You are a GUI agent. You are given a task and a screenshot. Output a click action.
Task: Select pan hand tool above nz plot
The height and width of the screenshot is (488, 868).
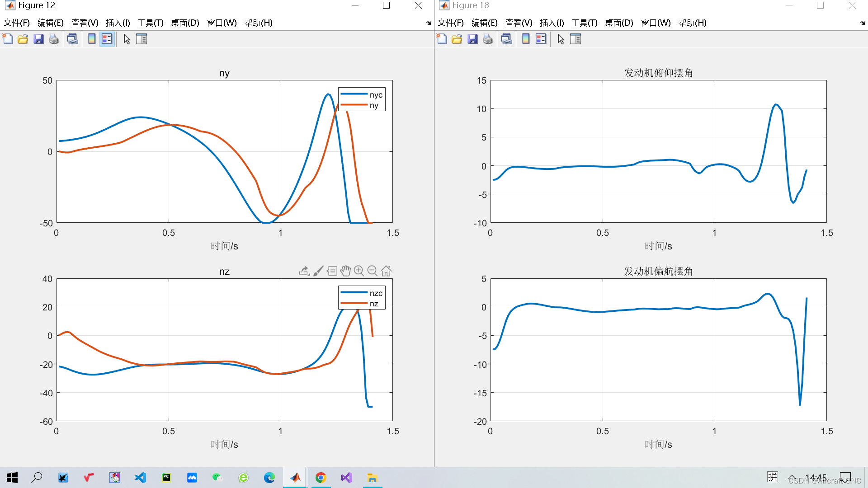pos(345,271)
